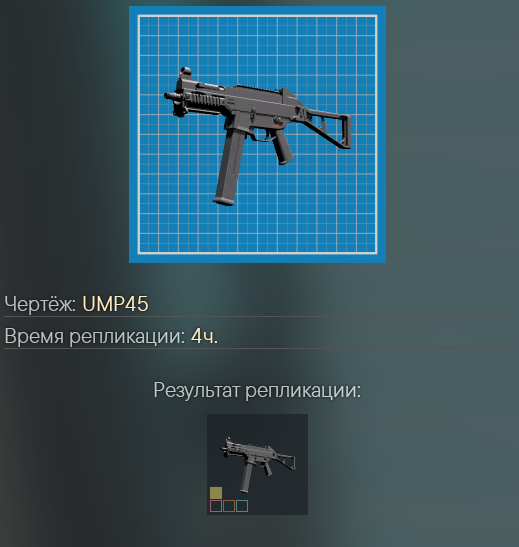Click the Результат репликации label

(257, 390)
